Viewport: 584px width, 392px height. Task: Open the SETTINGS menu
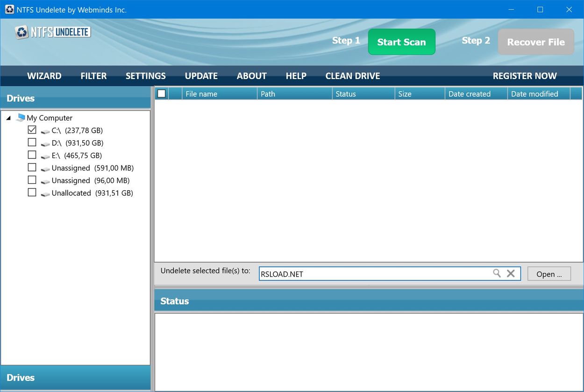pos(145,76)
